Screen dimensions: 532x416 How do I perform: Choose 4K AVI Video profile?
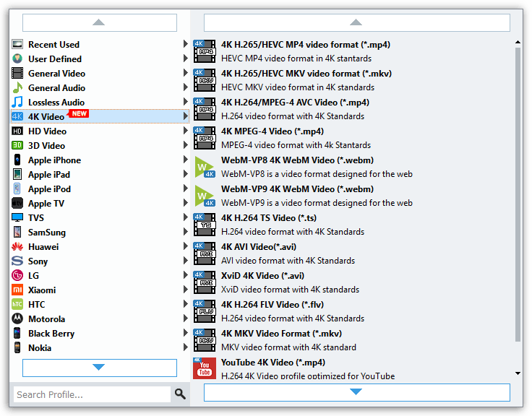pyautogui.click(x=353, y=253)
